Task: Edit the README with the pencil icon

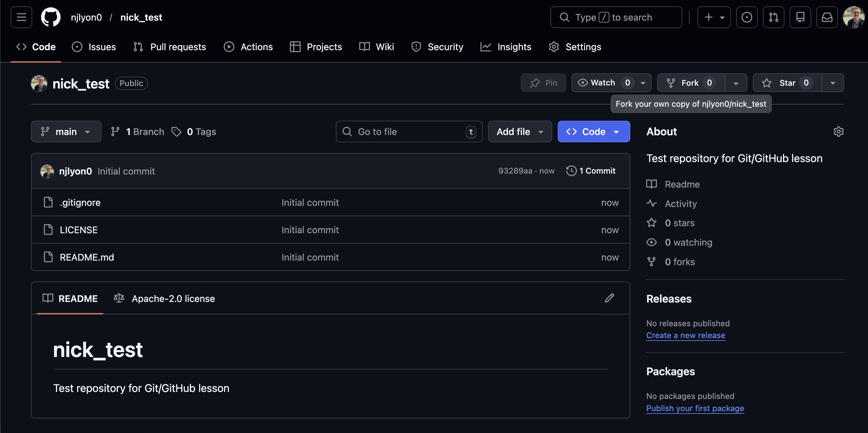Action: tap(609, 298)
